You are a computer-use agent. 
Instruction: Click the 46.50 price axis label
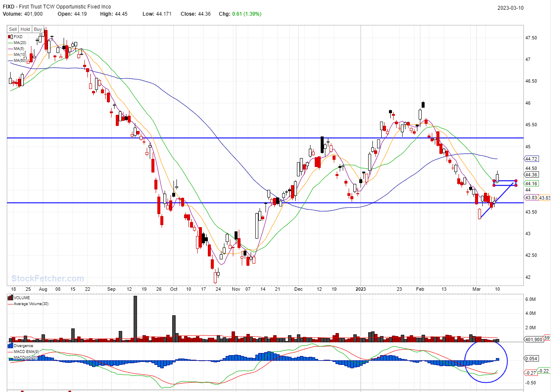click(x=531, y=81)
